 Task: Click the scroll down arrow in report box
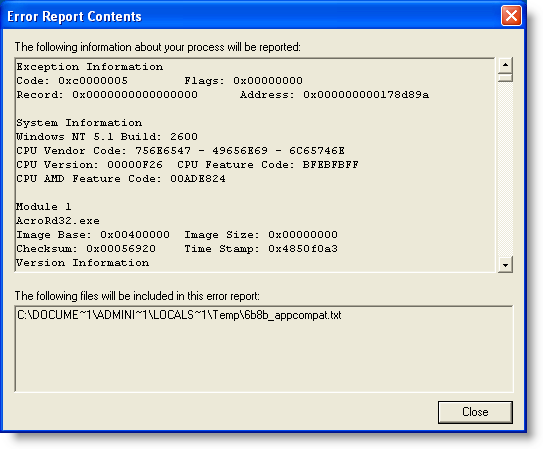505,265
